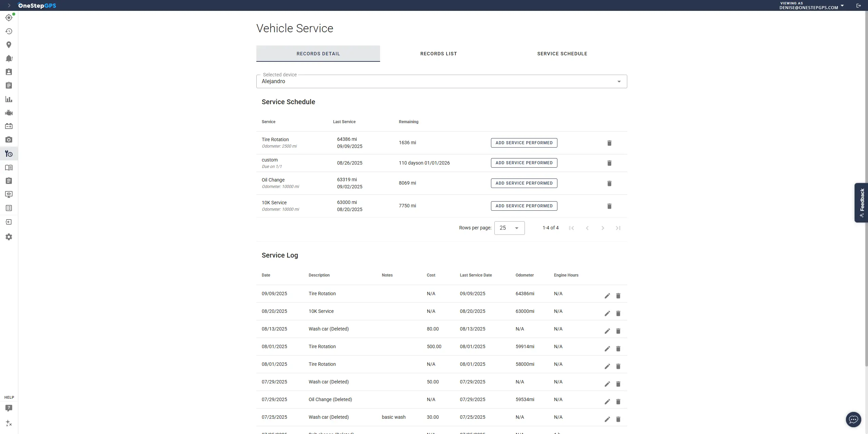This screenshot has height=434, width=868.
Task: Switch to the Records Detail tab
Action: coord(318,54)
